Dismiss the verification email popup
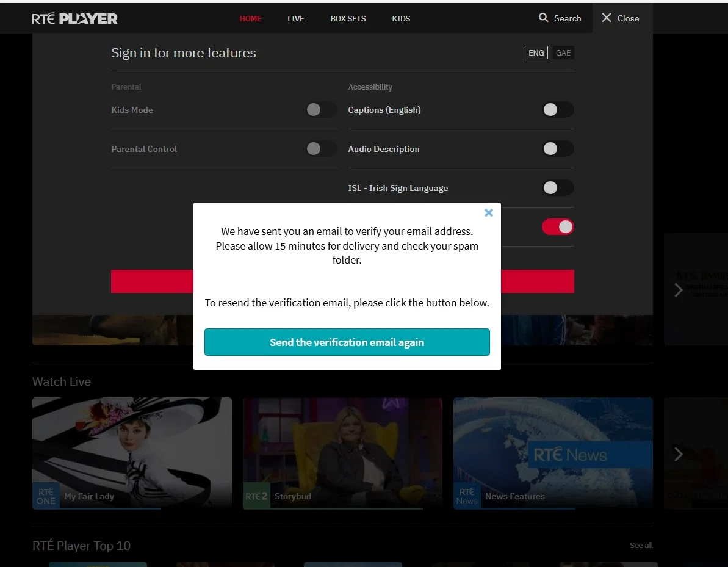The height and width of the screenshot is (567, 728). point(488,212)
